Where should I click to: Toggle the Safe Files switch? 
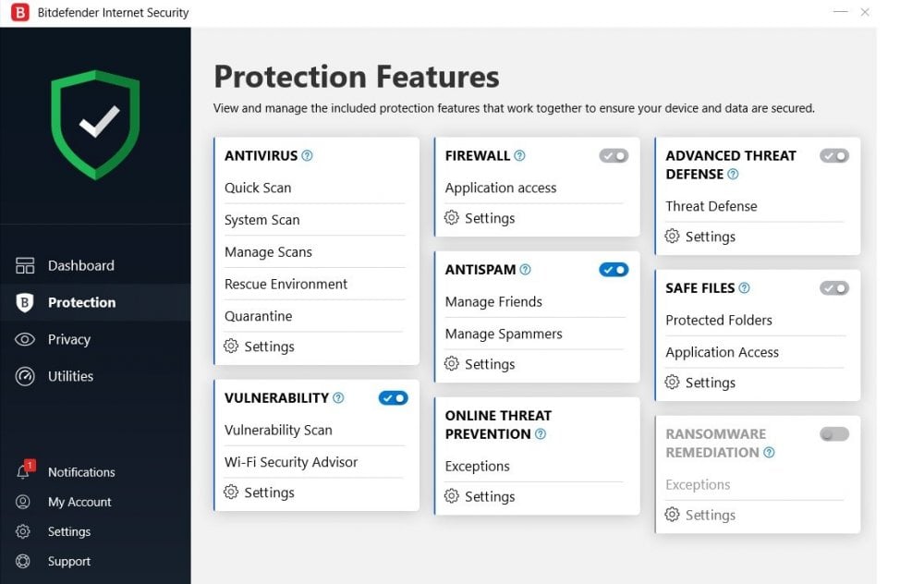click(x=834, y=288)
